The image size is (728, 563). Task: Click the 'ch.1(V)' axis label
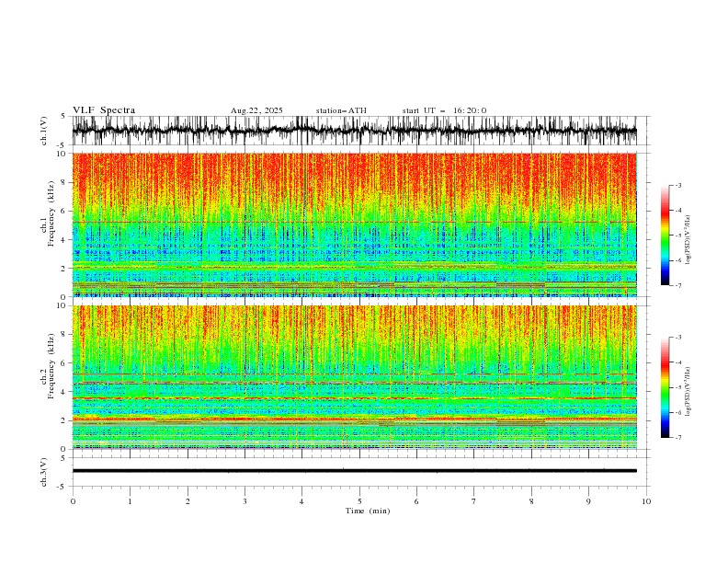tap(44, 131)
